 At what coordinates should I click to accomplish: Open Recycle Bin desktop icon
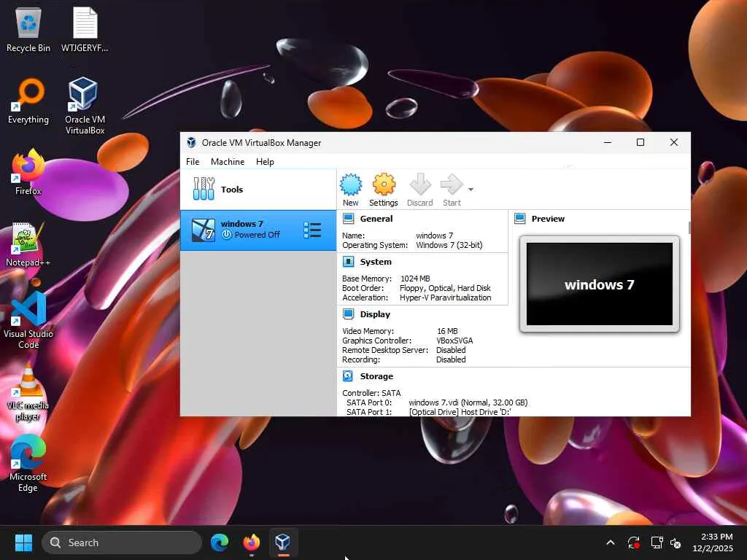coord(28,31)
